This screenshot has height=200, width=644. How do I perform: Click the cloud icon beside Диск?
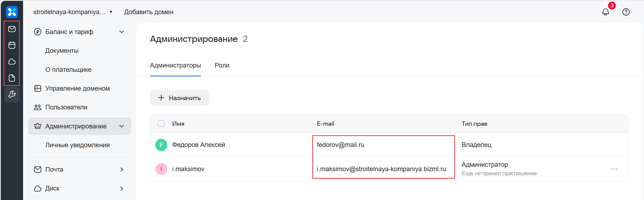[x=38, y=188]
